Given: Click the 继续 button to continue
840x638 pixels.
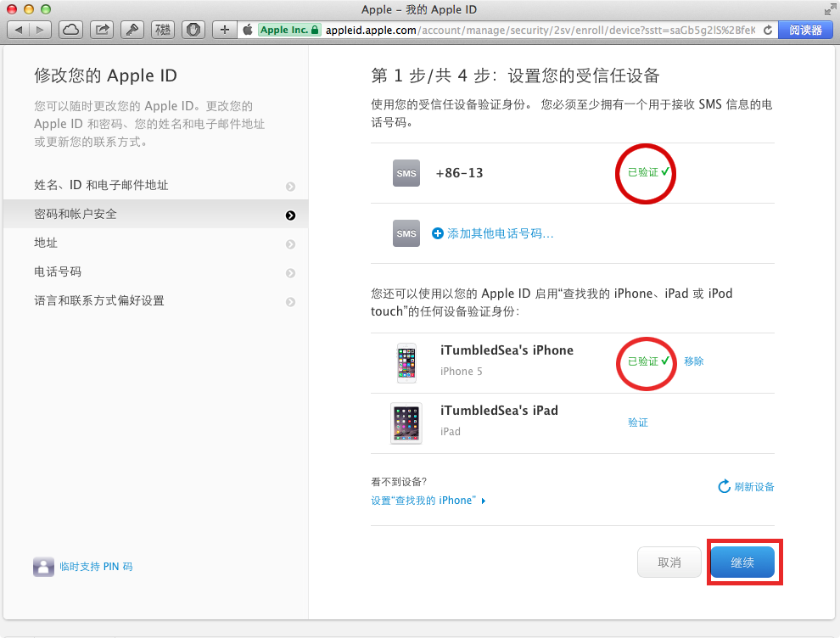Looking at the screenshot, I should pos(742,562).
